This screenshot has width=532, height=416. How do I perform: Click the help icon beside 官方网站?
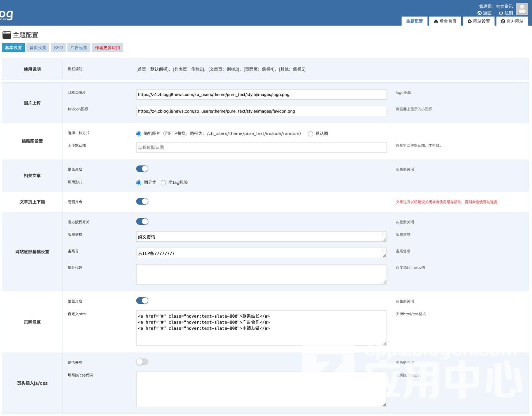[x=503, y=22]
